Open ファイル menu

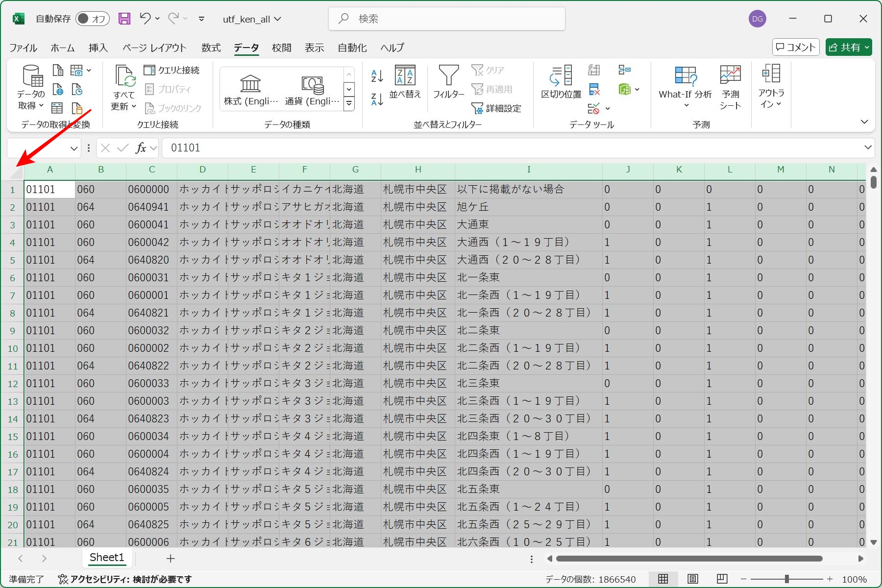click(x=23, y=48)
